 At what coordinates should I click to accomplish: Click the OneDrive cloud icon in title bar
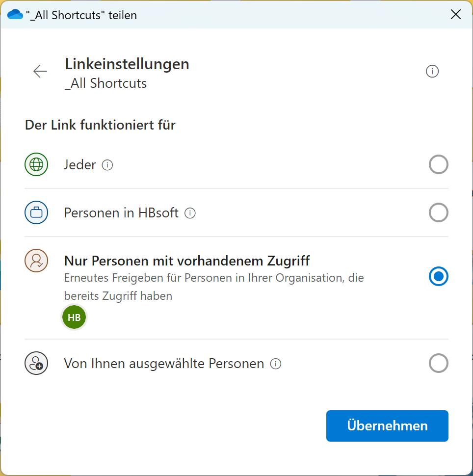point(15,15)
